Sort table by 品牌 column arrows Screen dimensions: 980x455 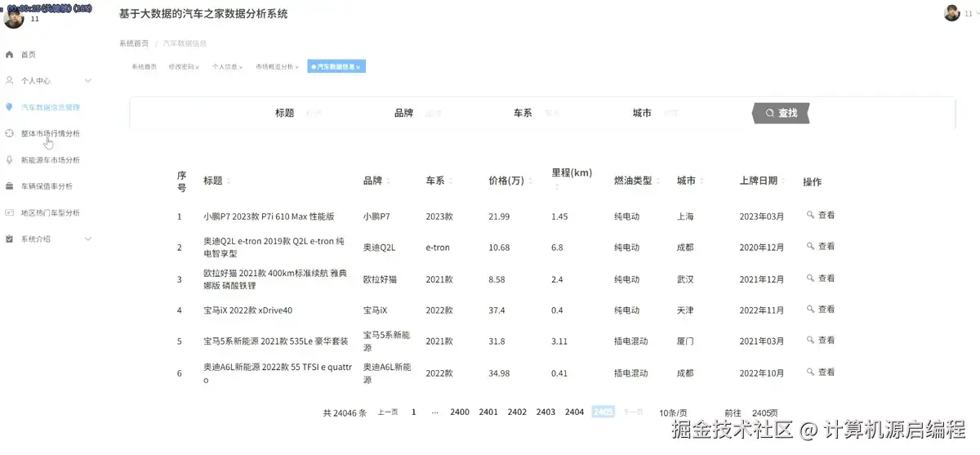[387, 181]
